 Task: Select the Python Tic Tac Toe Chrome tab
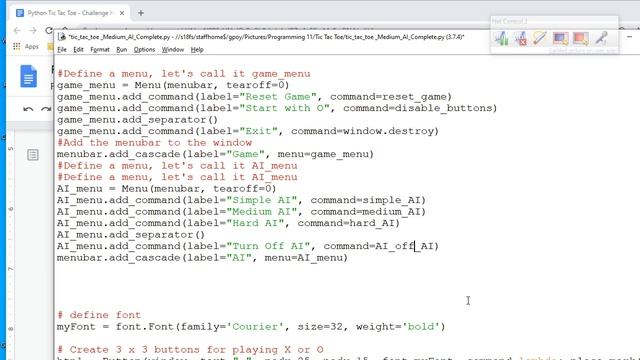click(x=69, y=13)
